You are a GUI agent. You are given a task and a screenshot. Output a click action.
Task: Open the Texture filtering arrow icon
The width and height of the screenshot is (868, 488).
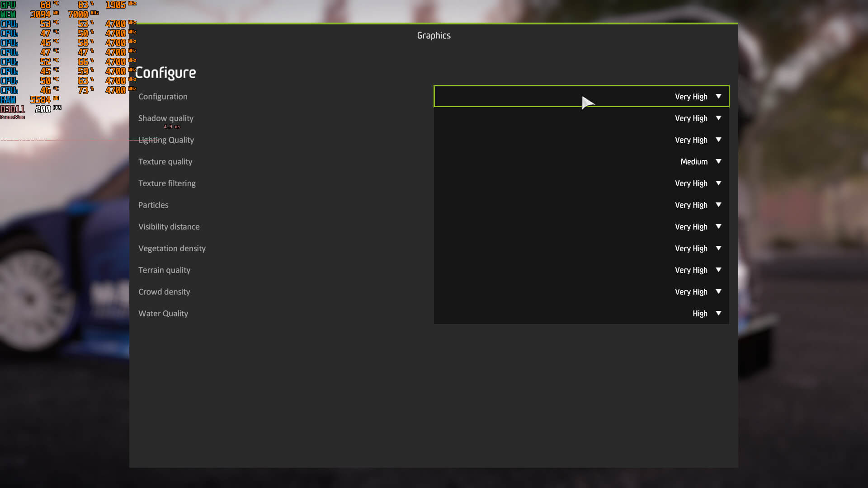[x=718, y=183]
